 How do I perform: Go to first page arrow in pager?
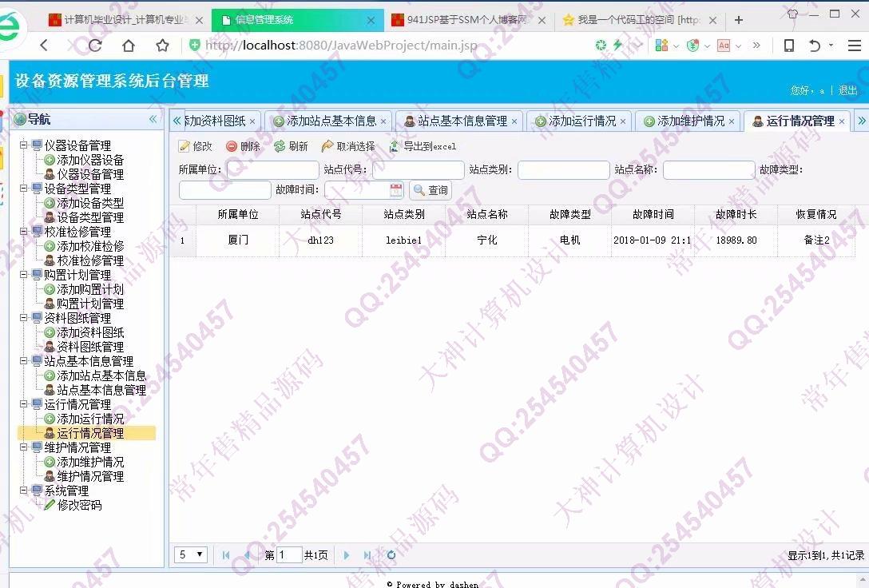(225, 554)
